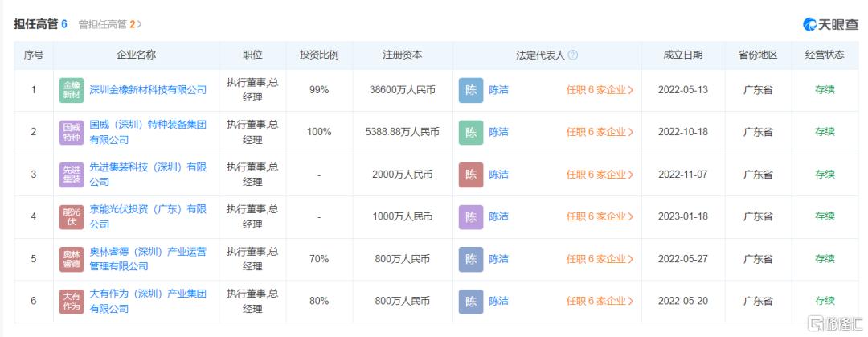This screenshot has width=868, height=337.
Task: Expand 任职 6 家企业 for the 2022-11-07 row
Action: [x=600, y=174]
